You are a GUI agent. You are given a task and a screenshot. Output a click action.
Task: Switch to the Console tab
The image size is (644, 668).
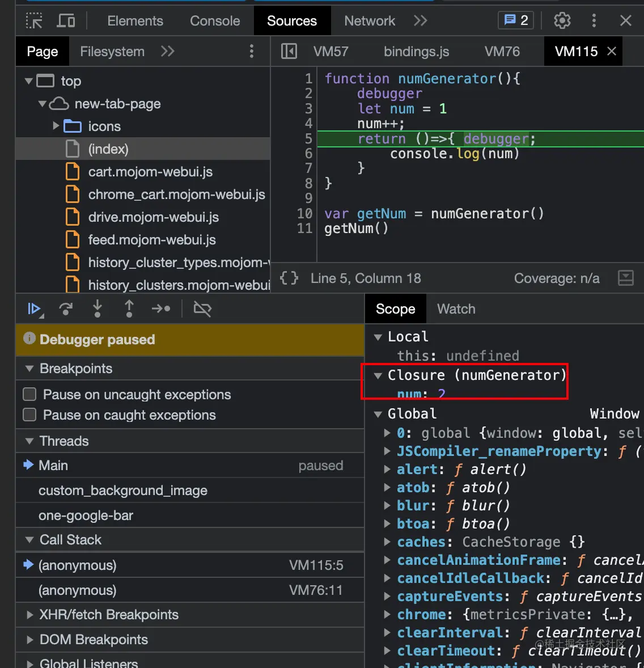215,21
